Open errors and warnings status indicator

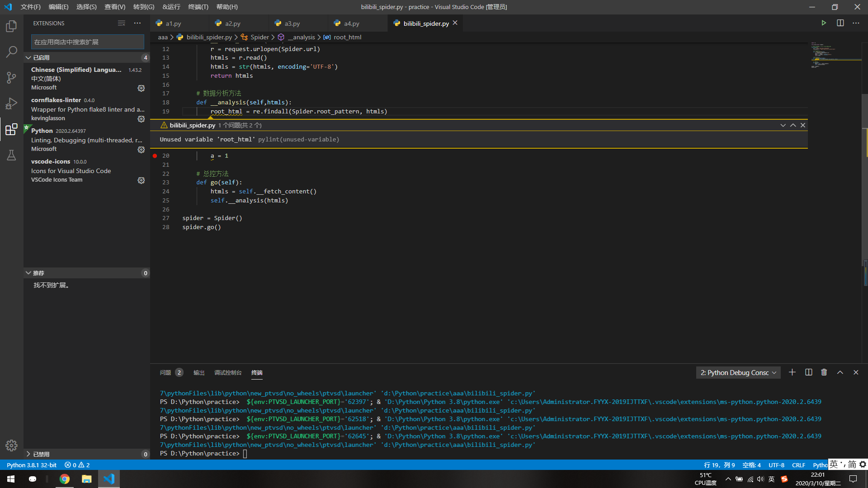(77, 465)
